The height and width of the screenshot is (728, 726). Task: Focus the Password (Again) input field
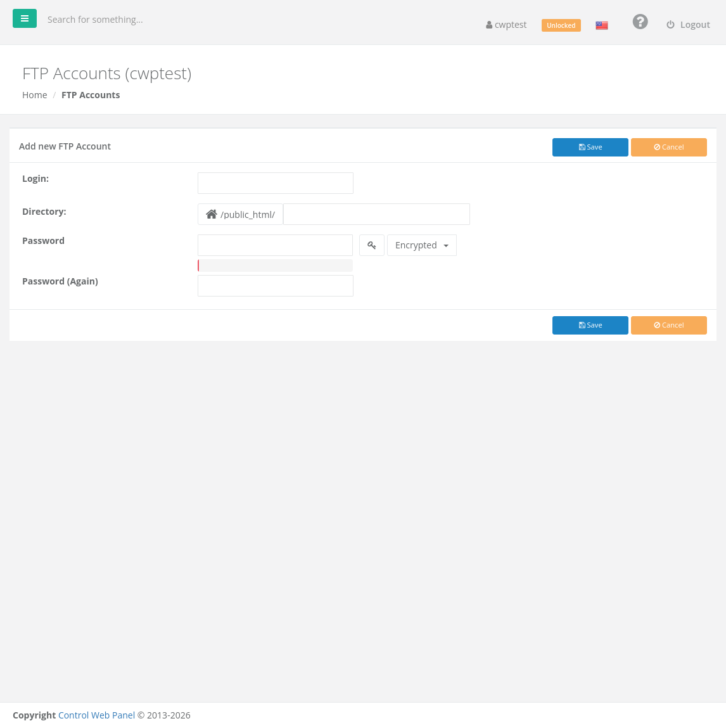tap(276, 286)
